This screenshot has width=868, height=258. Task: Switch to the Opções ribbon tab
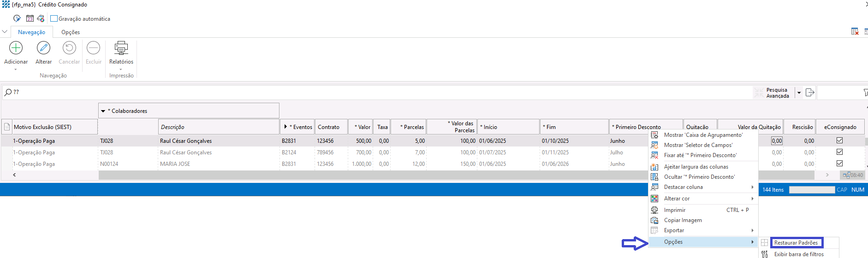(71, 32)
